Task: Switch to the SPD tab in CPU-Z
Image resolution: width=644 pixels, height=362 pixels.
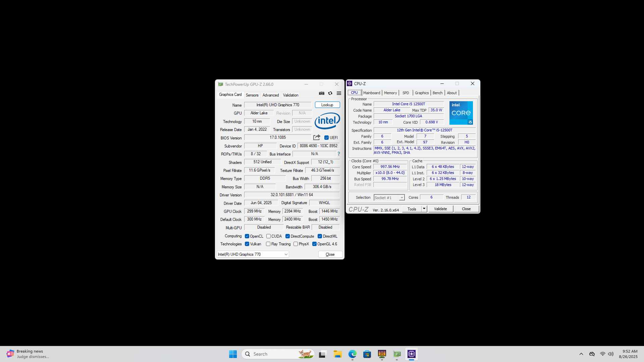Action: click(x=406, y=93)
